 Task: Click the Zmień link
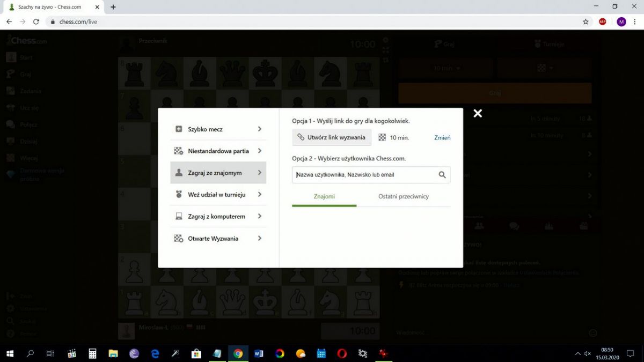(x=442, y=138)
